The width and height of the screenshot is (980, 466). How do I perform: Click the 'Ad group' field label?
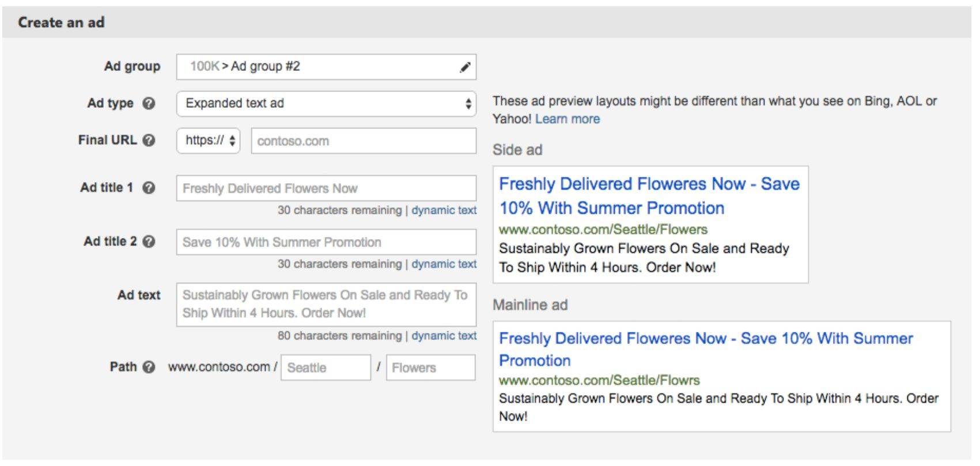pos(132,66)
